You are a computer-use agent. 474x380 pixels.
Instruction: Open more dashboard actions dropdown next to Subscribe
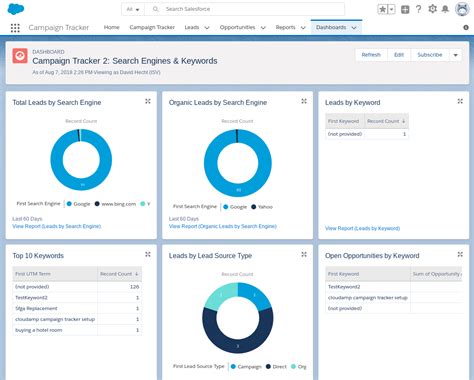click(455, 55)
